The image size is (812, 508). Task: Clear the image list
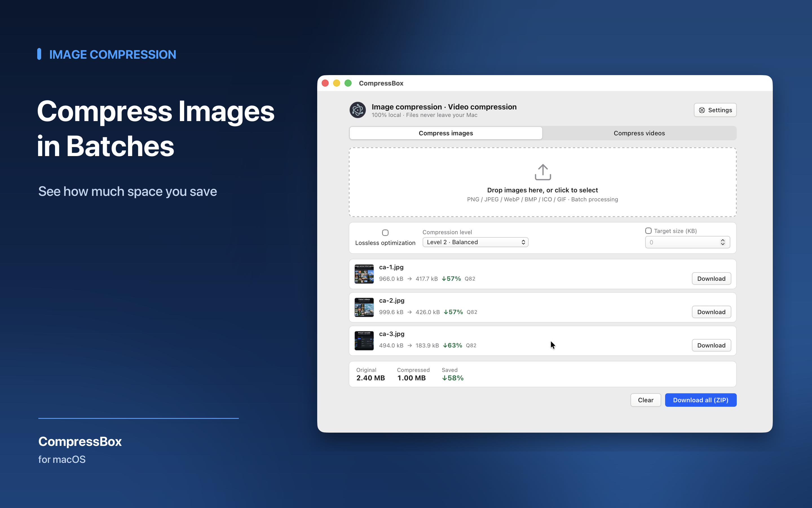click(645, 400)
